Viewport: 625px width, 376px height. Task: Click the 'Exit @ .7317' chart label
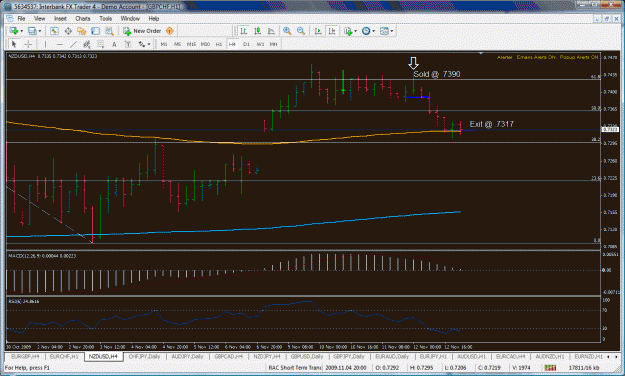click(491, 124)
